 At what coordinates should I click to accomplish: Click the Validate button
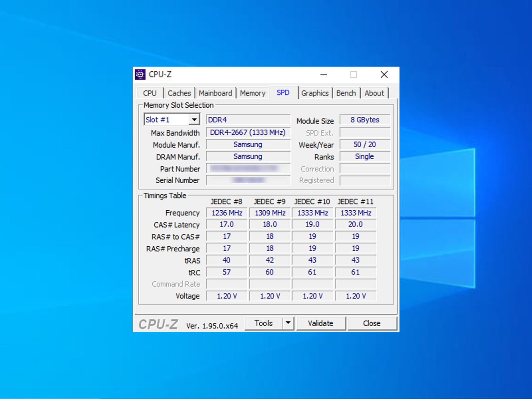pos(321,323)
